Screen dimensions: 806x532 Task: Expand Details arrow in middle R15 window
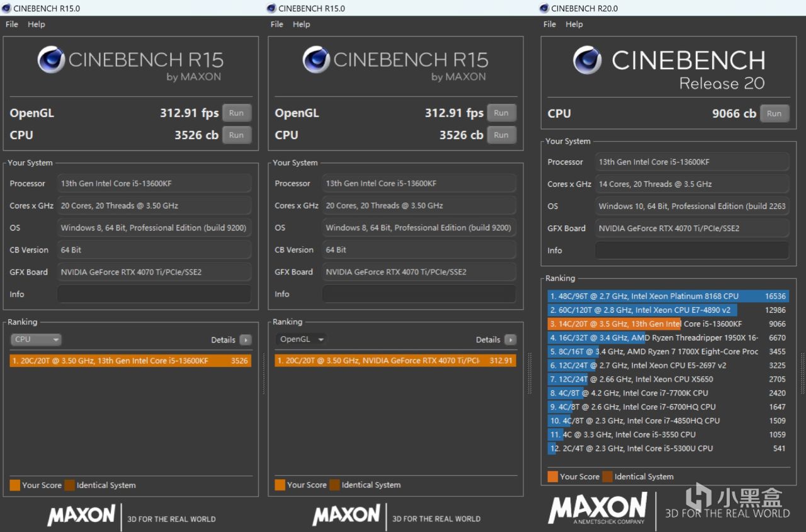coord(510,340)
